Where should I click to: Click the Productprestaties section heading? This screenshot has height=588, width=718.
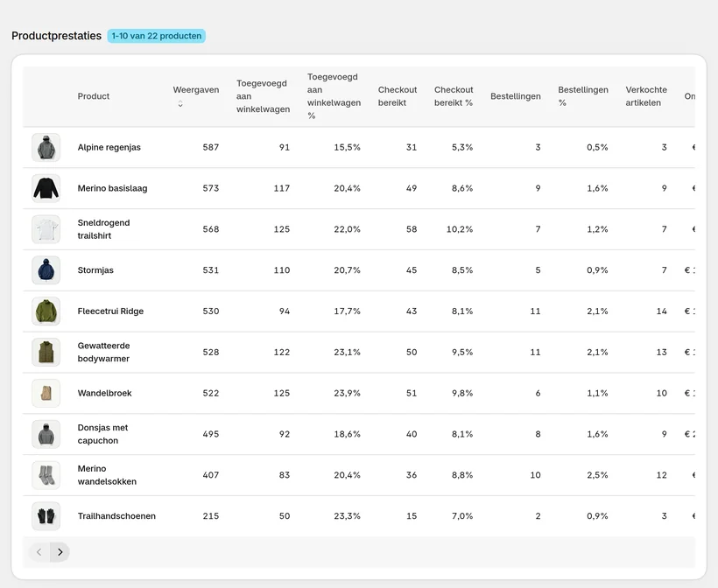pos(56,36)
